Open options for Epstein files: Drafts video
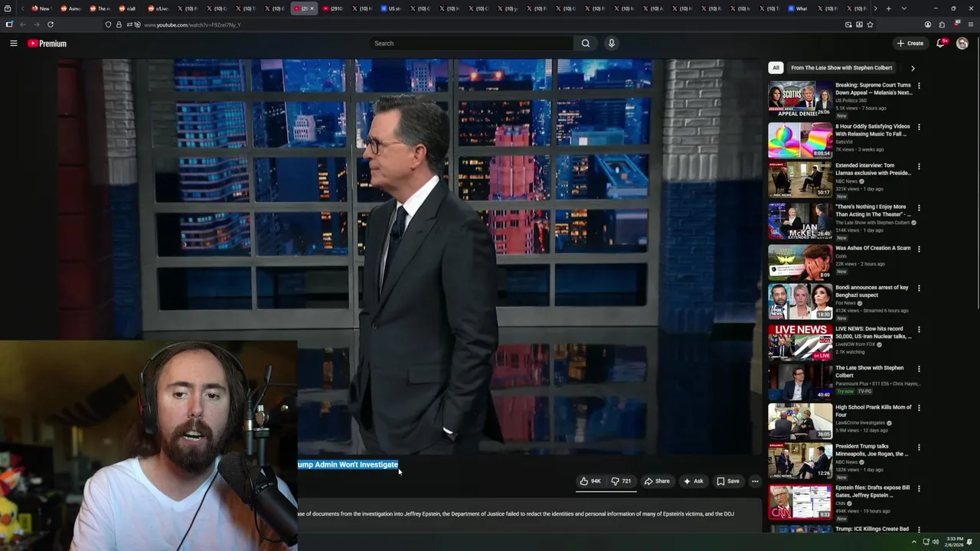The image size is (980, 551). pyautogui.click(x=919, y=488)
